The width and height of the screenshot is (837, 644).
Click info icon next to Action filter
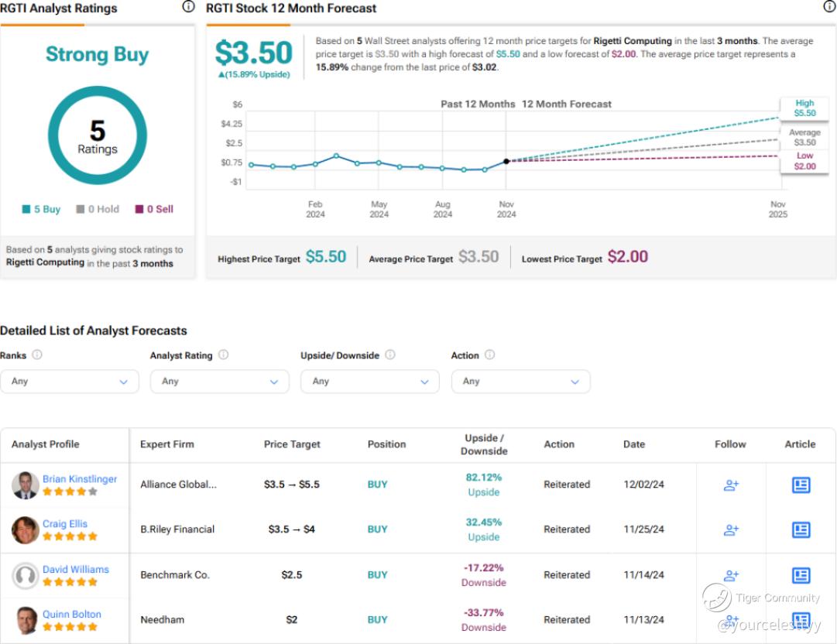pyautogui.click(x=490, y=355)
